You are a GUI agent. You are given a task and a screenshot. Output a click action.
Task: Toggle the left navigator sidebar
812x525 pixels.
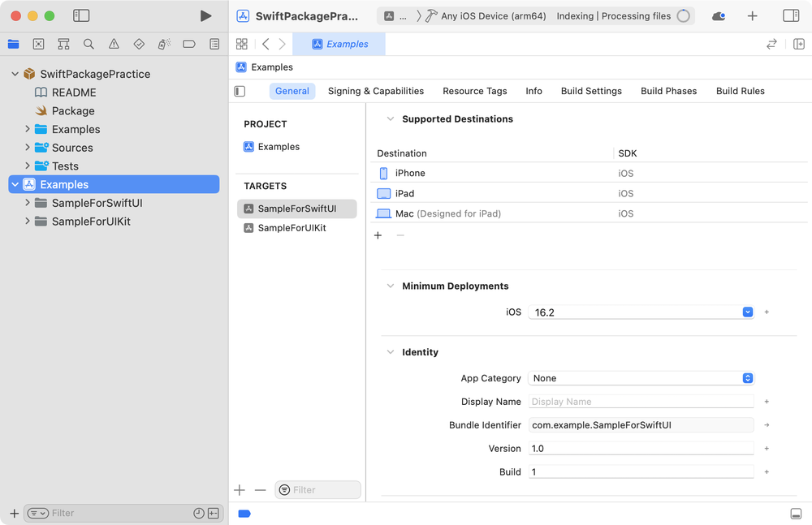81,16
